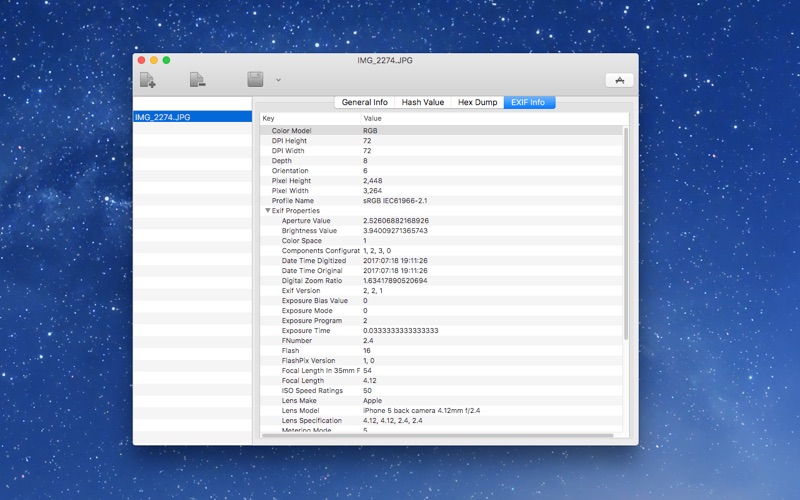Screen dimensions: 800x500
Task: Click the horizontal scrollbar below the table
Action: (x=436, y=435)
